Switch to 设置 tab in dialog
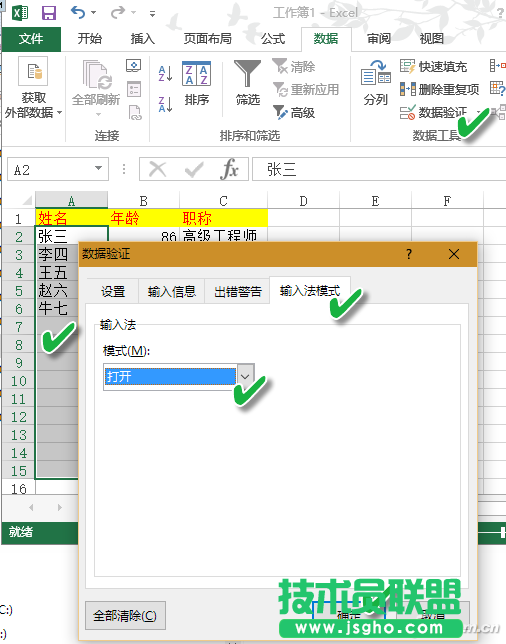The image size is (506, 644). (113, 292)
